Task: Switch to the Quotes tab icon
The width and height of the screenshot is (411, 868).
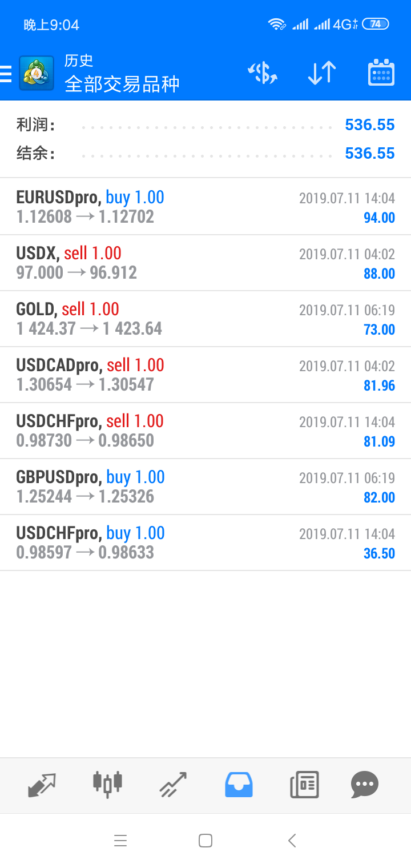Action: coord(42,785)
